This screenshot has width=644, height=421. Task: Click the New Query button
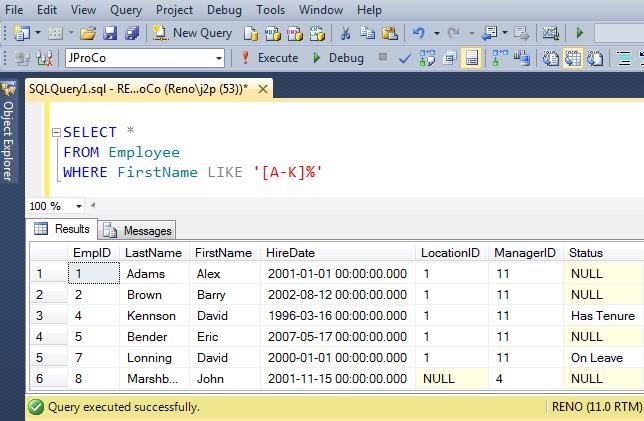pos(192,33)
